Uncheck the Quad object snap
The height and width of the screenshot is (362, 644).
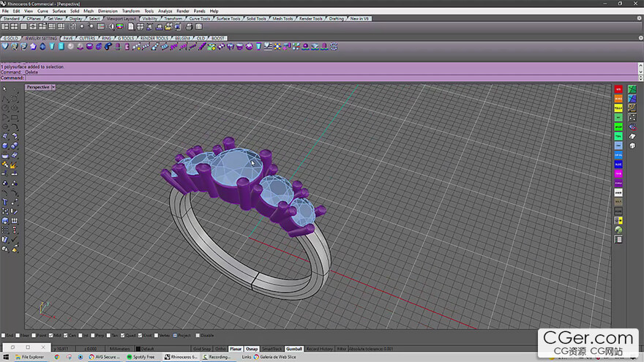pyautogui.click(x=122, y=336)
